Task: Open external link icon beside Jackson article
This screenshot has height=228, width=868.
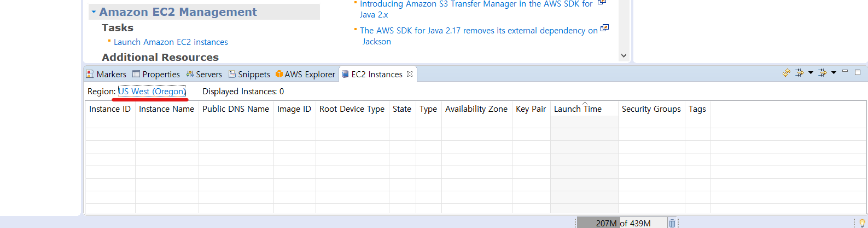Action: tap(604, 28)
